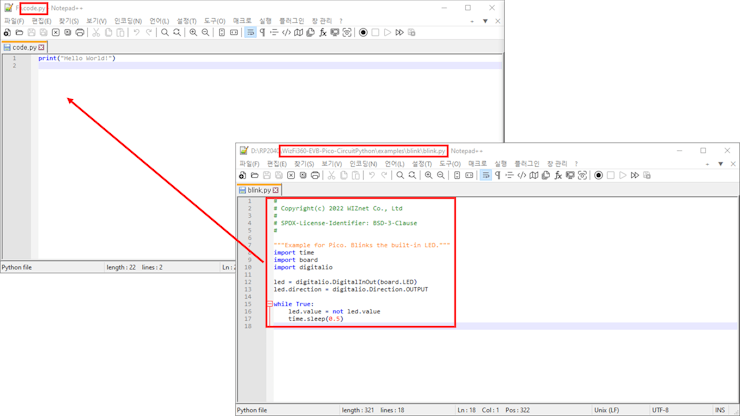Click Undo icon in code.py window toolbar
This screenshot has width=740, height=416.
pos(137,33)
